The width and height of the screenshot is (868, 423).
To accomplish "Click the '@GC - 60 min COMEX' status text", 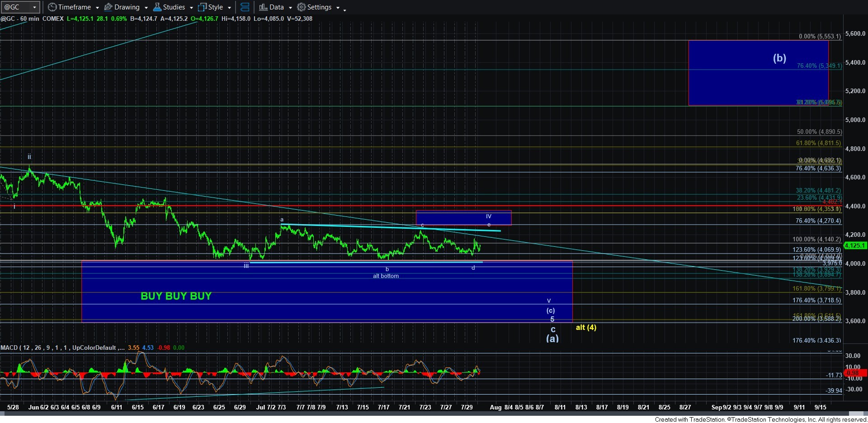I will tap(32, 19).
